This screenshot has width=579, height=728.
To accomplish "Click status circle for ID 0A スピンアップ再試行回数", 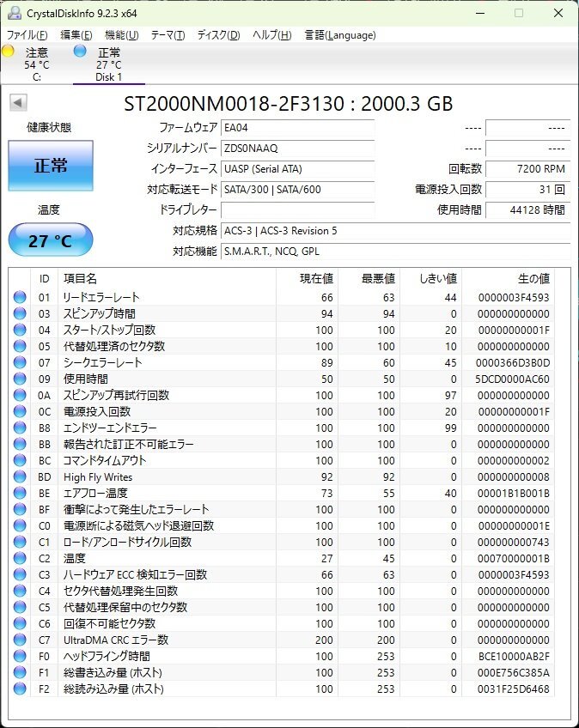I will (x=20, y=395).
